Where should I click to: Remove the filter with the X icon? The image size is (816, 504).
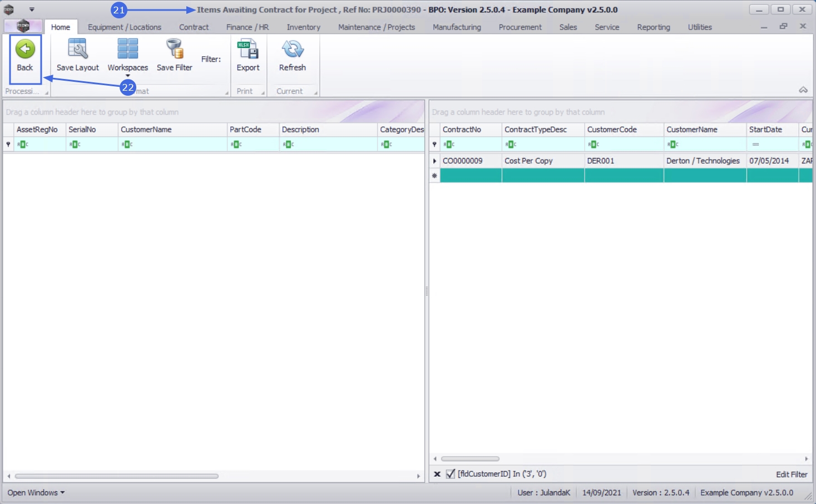437,474
